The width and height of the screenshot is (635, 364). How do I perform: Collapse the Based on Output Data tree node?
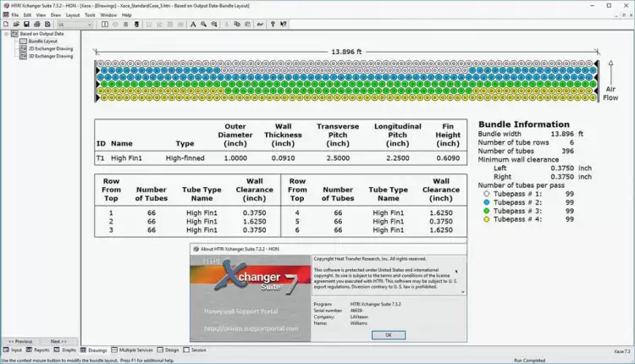7,34
